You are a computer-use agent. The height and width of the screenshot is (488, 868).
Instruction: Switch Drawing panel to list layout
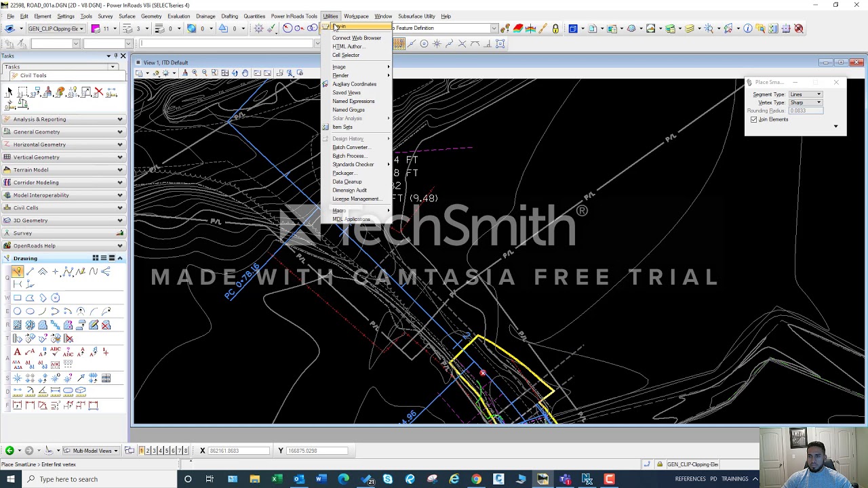[104, 258]
